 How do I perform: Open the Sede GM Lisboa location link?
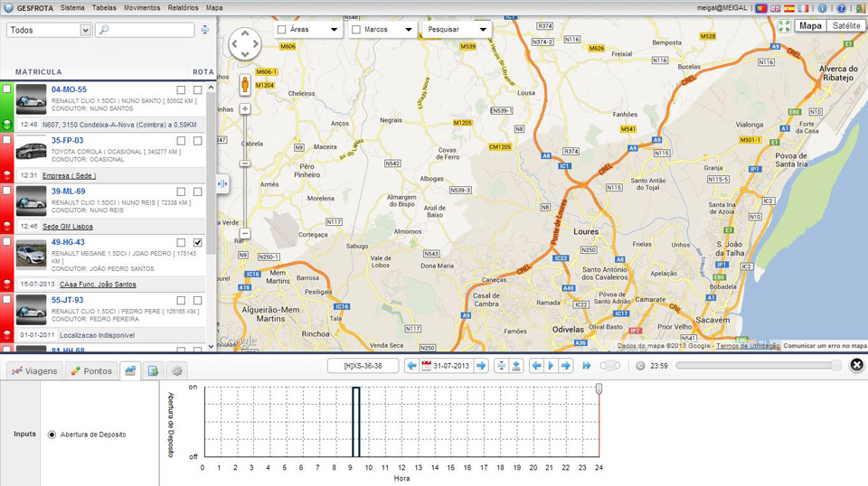[x=68, y=227]
